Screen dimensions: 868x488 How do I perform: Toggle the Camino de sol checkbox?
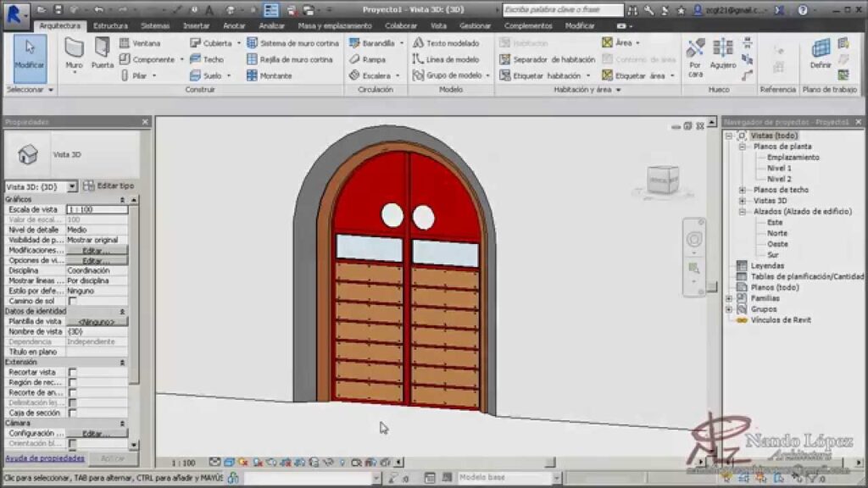click(x=72, y=301)
